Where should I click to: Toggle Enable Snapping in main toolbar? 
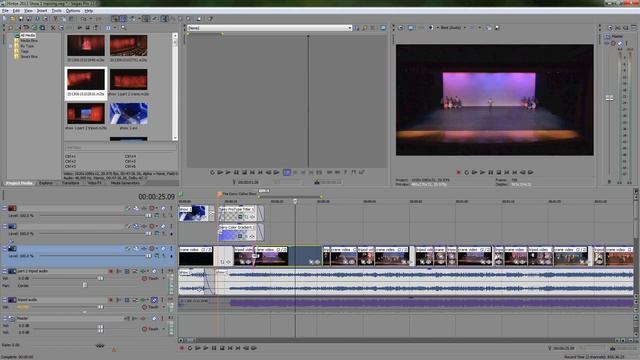coord(115,18)
